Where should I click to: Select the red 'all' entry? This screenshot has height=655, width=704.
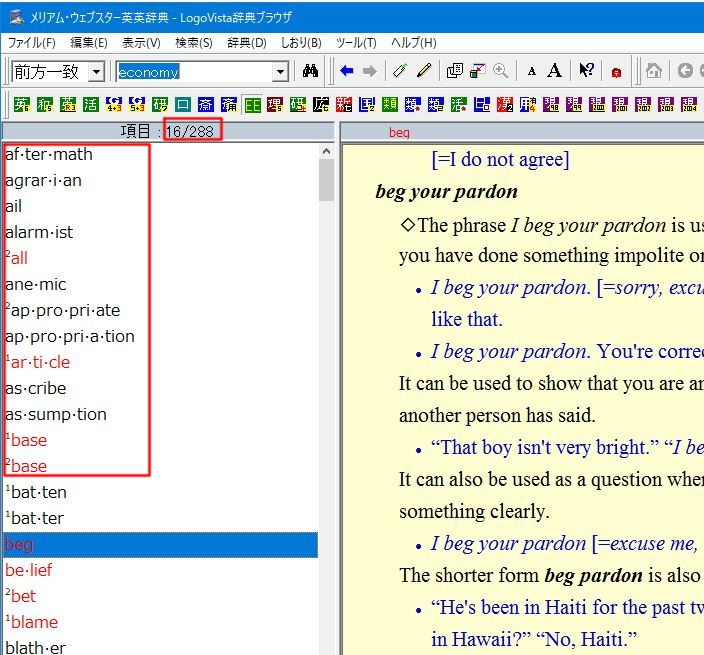click(17, 258)
